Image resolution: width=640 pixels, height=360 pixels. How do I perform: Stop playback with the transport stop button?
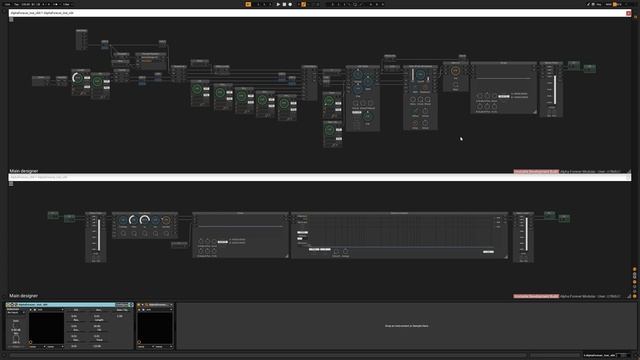coord(284,4)
